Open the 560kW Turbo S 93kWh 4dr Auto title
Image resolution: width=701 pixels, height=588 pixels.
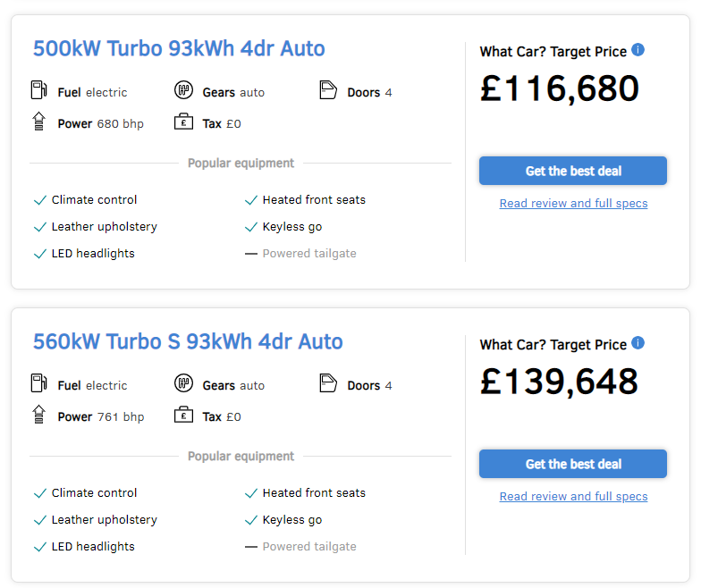[188, 341]
